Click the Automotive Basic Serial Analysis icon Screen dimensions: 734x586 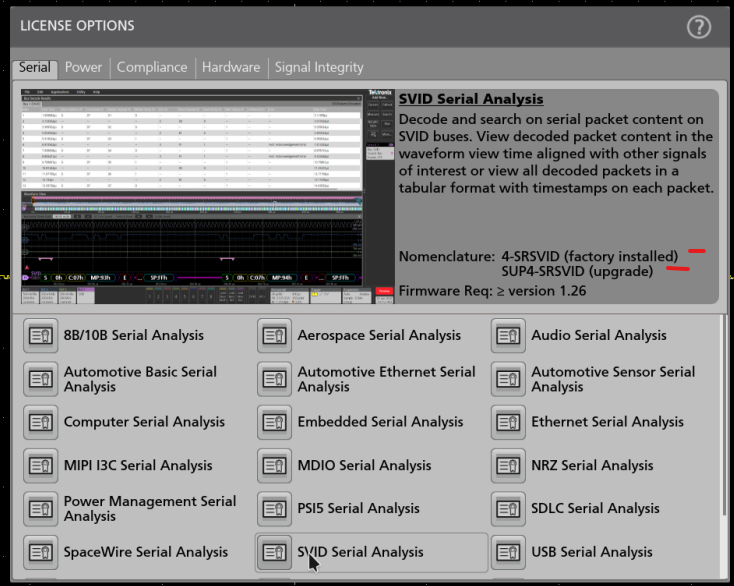click(41, 379)
